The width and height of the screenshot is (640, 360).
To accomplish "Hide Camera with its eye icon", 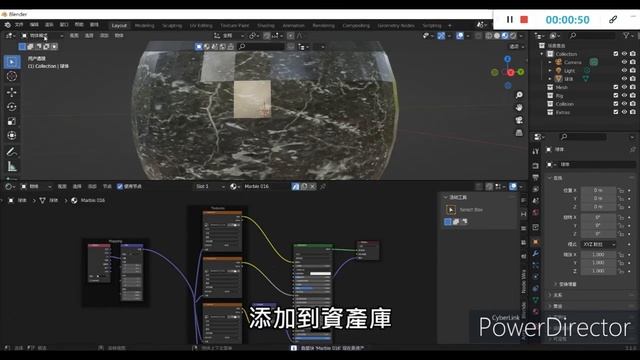I will [x=624, y=62].
